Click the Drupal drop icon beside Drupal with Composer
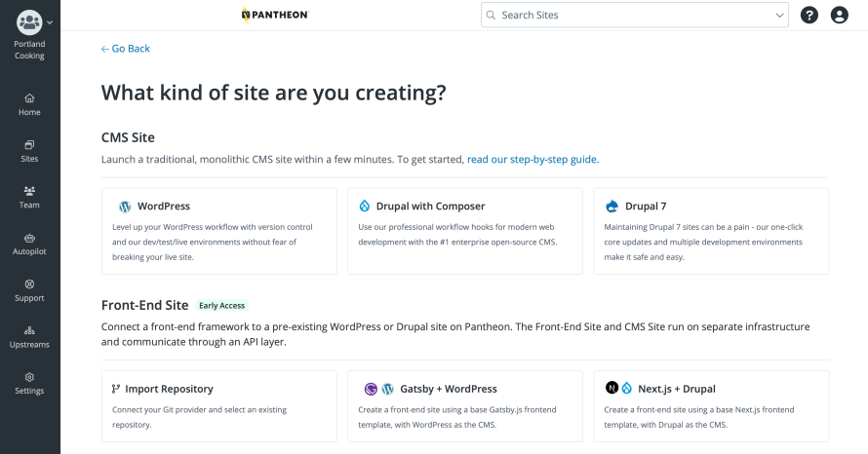This screenshot has width=868, height=454. pyautogui.click(x=364, y=206)
